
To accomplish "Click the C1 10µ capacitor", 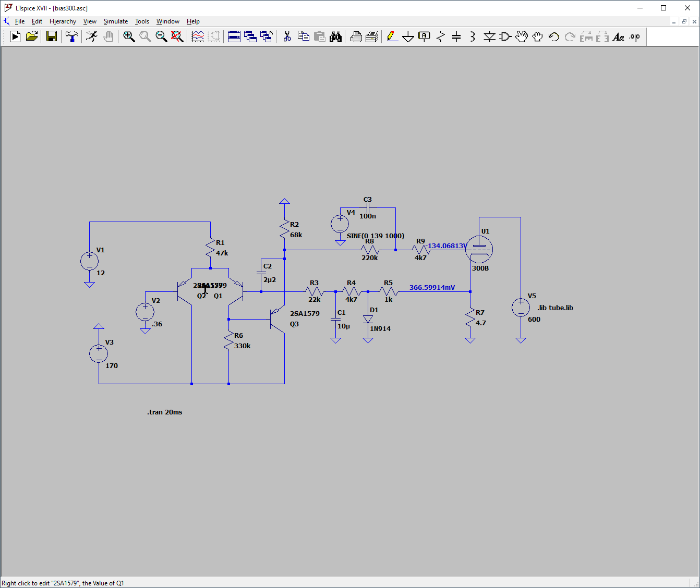I will click(335, 318).
